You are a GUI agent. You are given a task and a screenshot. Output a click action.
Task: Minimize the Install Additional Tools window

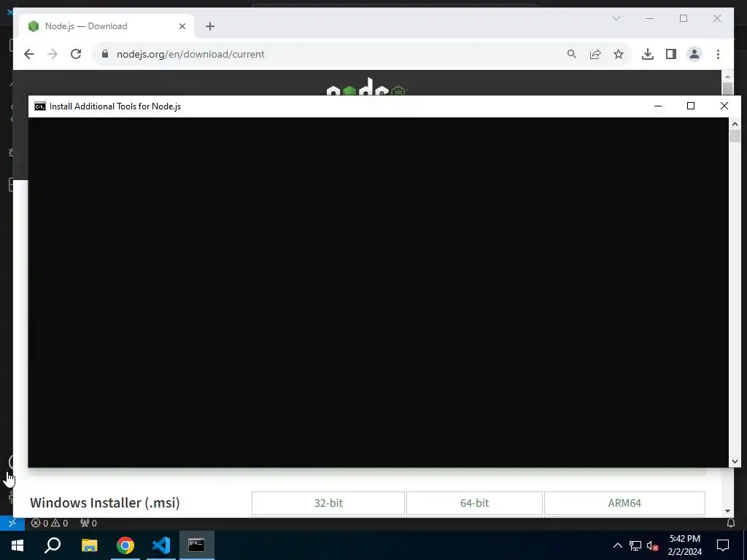point(658,106)
